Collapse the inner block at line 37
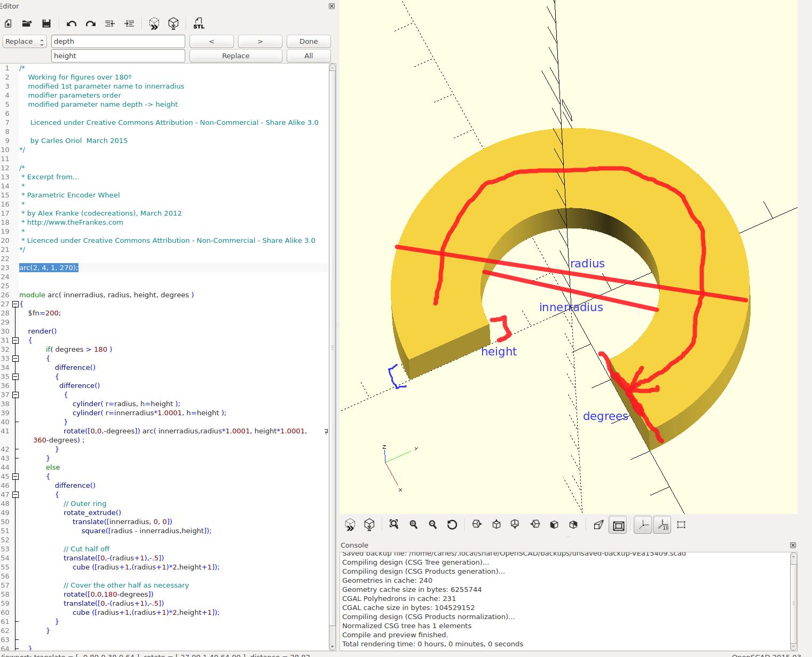The image size is (812, 657). point(15,394)
